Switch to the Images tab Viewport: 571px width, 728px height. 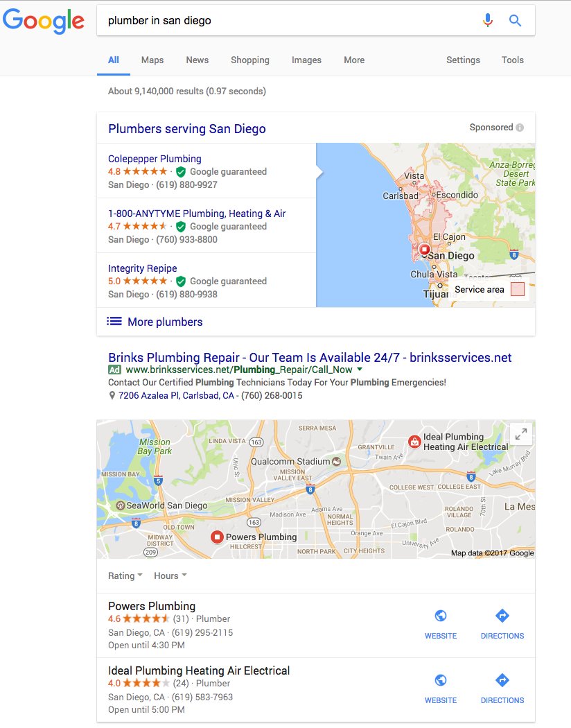(306, 60)
